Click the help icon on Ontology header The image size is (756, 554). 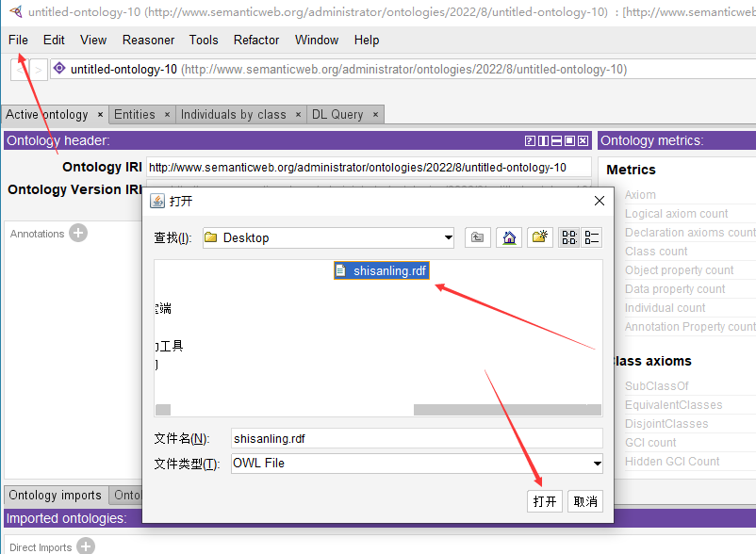(530, 140)
